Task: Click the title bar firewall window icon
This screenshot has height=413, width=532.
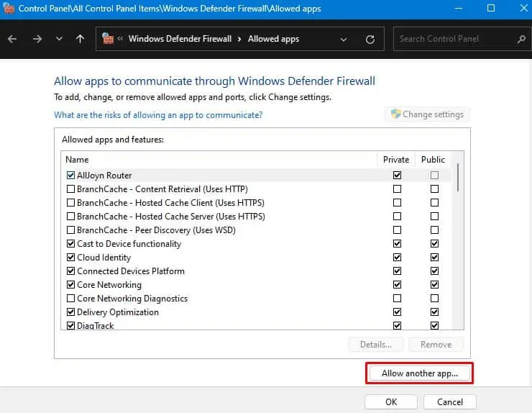Action: pos(9,8)
